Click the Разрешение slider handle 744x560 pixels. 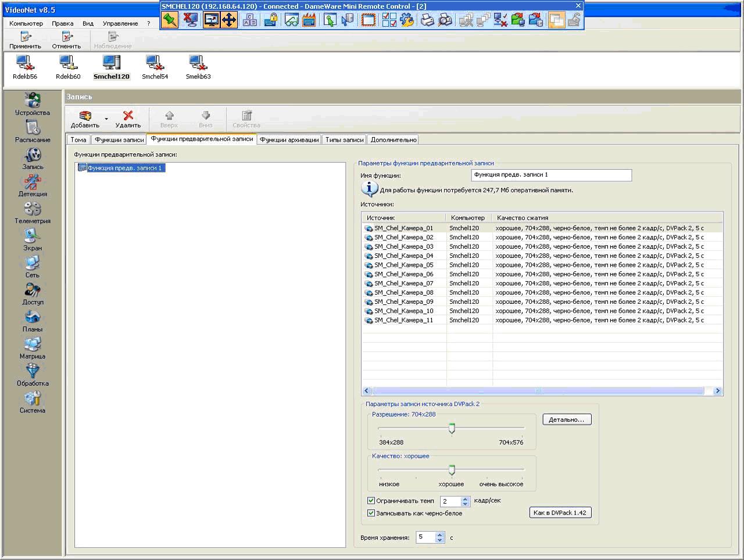point(452,429)
